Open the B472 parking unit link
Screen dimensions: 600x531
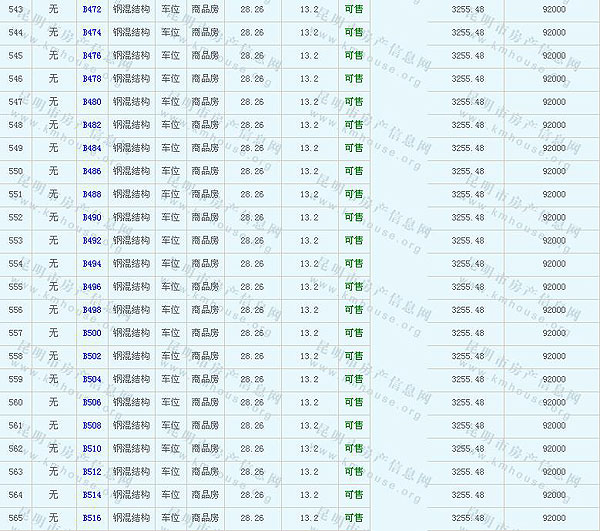point(91,9)
